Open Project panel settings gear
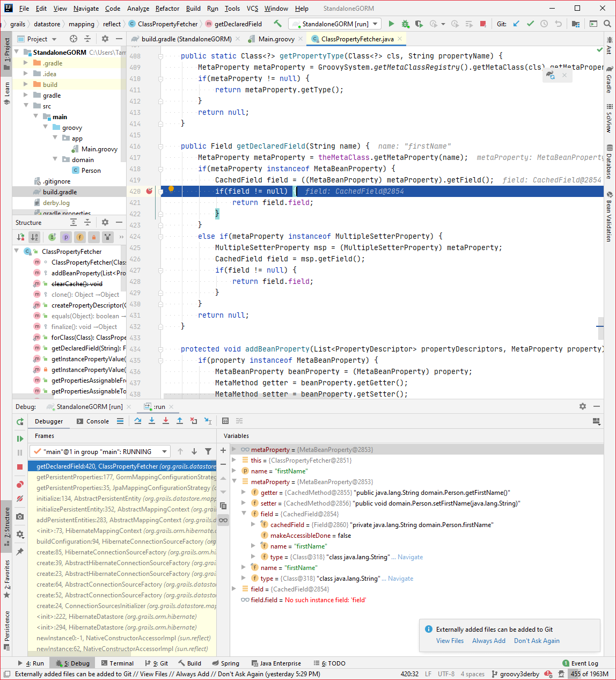Viewport: 616px width, 680px height. click(x=105, y=39)
